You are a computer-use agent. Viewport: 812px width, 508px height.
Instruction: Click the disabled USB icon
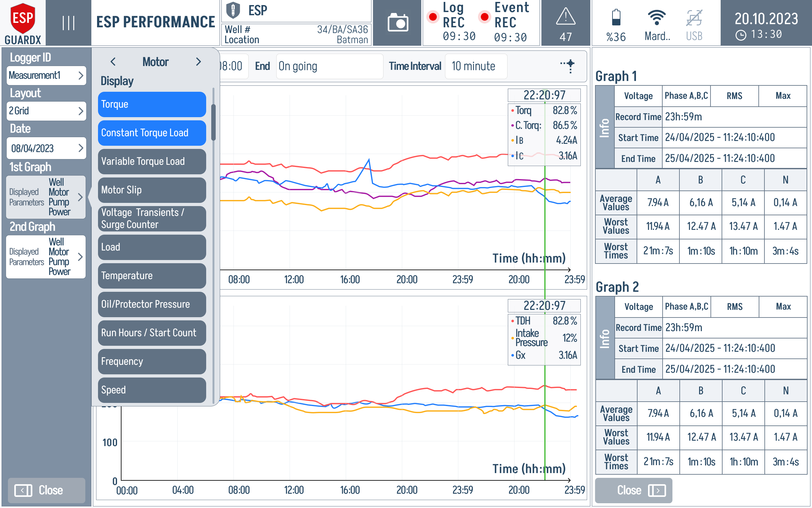(x=694, y=18)
